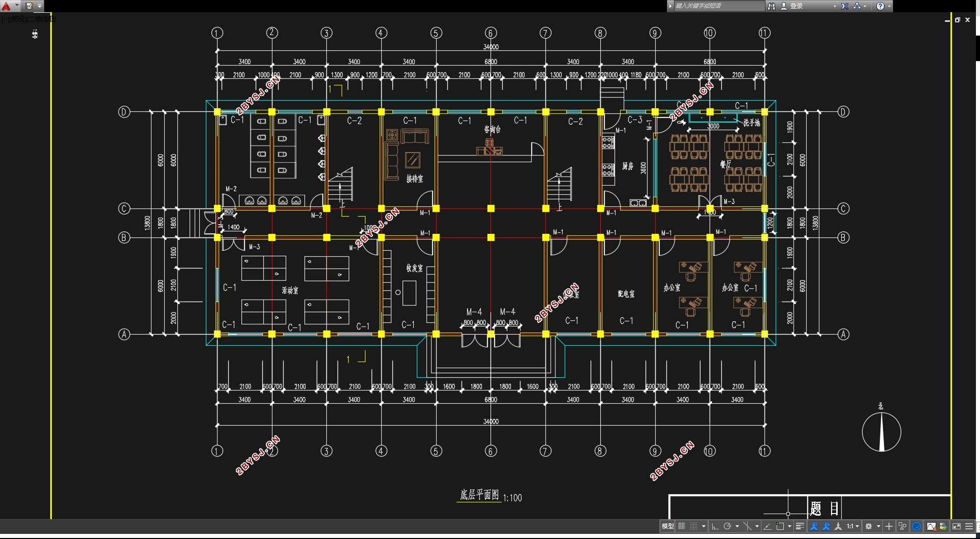The width and height of the screenshot is (980, 539).
Task: Open the status bar customization menu
Action: pos(969,526)
